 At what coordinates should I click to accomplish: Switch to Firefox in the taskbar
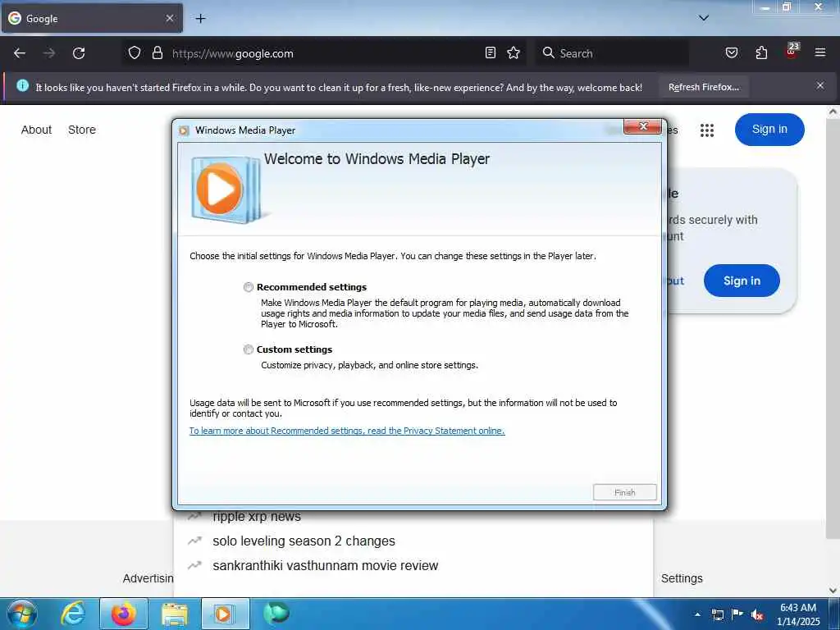[124, 614]
